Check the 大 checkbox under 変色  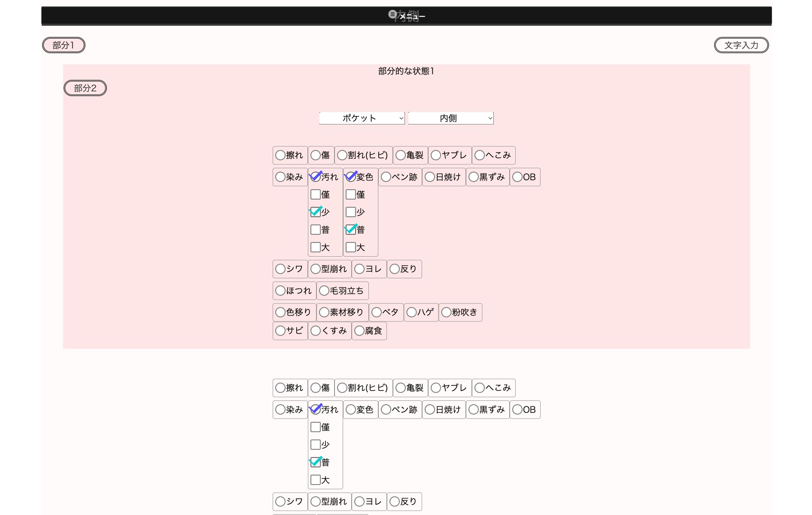point(351,247)
